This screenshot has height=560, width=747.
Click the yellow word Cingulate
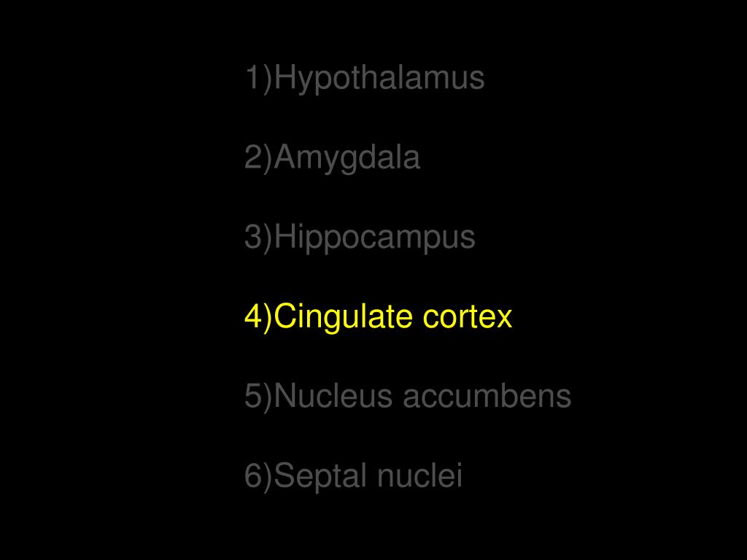(343, 317)
